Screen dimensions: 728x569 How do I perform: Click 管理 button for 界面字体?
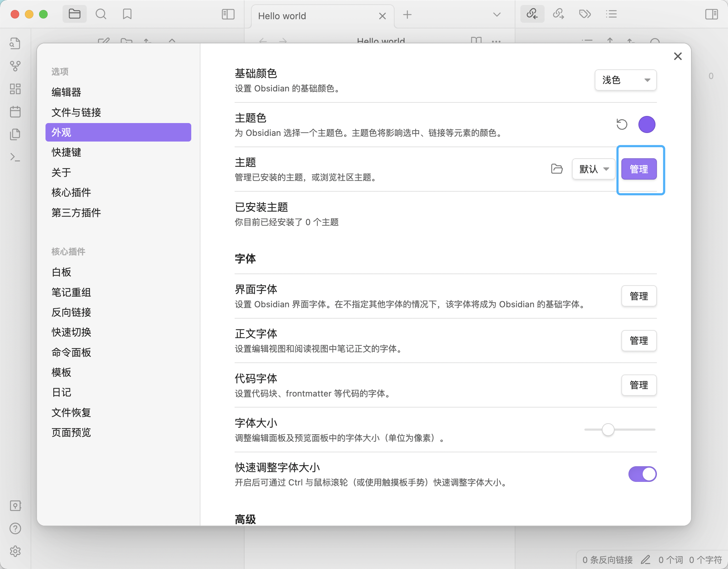[x=639, y=296]
